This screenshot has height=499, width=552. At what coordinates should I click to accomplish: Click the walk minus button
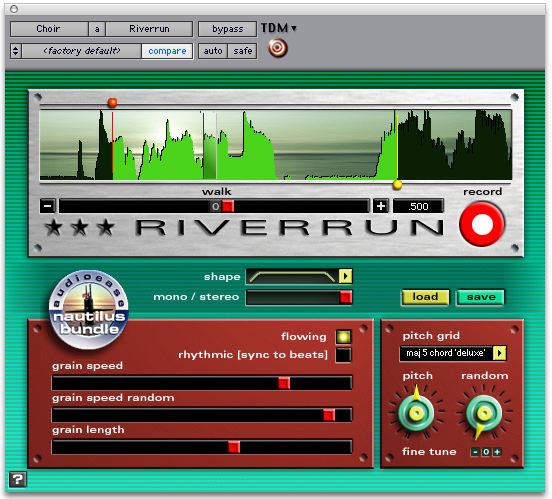point(48,206)
